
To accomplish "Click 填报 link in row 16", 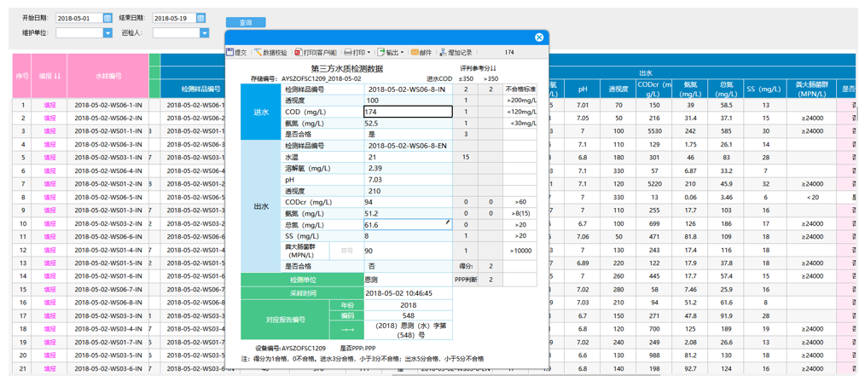I will click(x=50, y=303).
